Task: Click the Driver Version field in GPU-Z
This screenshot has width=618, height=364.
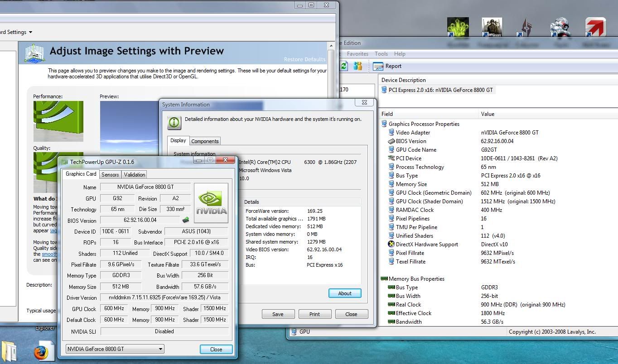Action: click(164, 297)
